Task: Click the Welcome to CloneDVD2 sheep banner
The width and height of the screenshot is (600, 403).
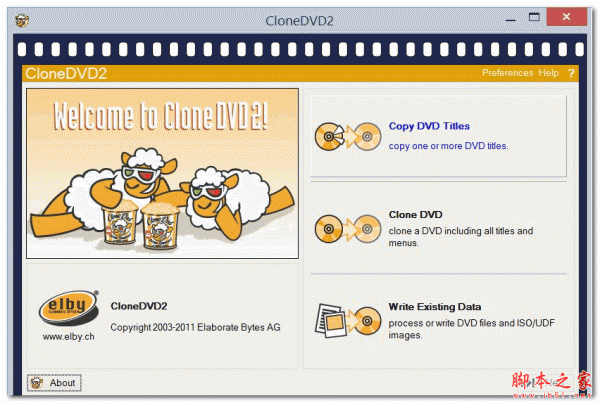Action: [x=162, y=173]
